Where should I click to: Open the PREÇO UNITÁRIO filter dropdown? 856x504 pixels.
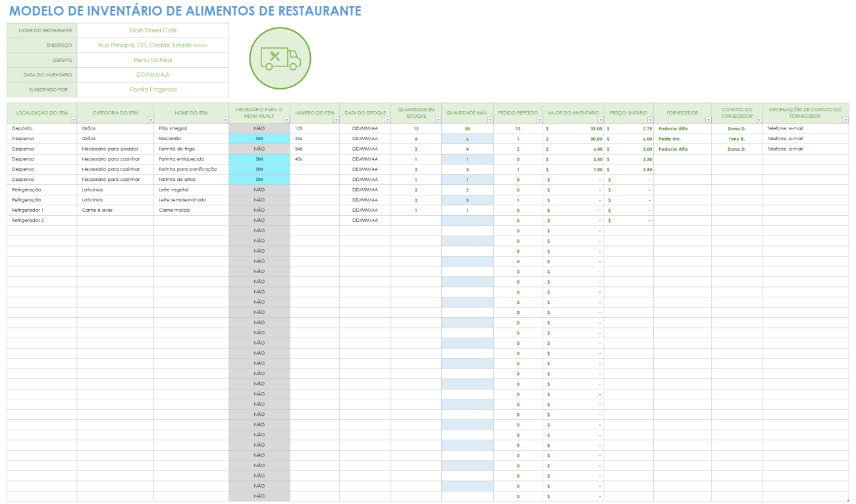click(x=650, y=120)
